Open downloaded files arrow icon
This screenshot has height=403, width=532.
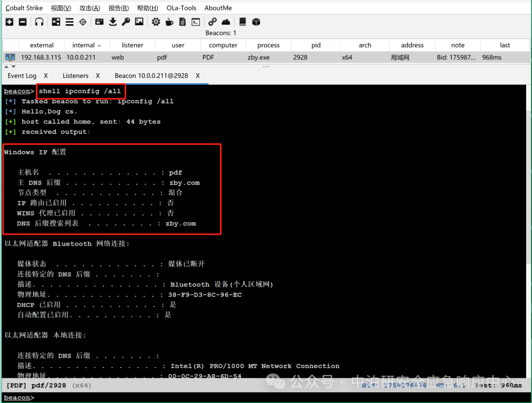tap(113, 22)
